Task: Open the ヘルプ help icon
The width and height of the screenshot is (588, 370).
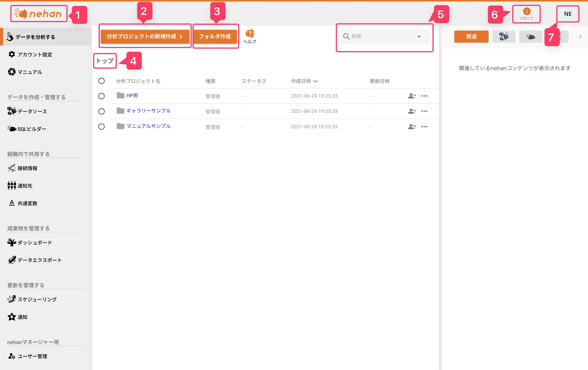Action: pos(250,36)
